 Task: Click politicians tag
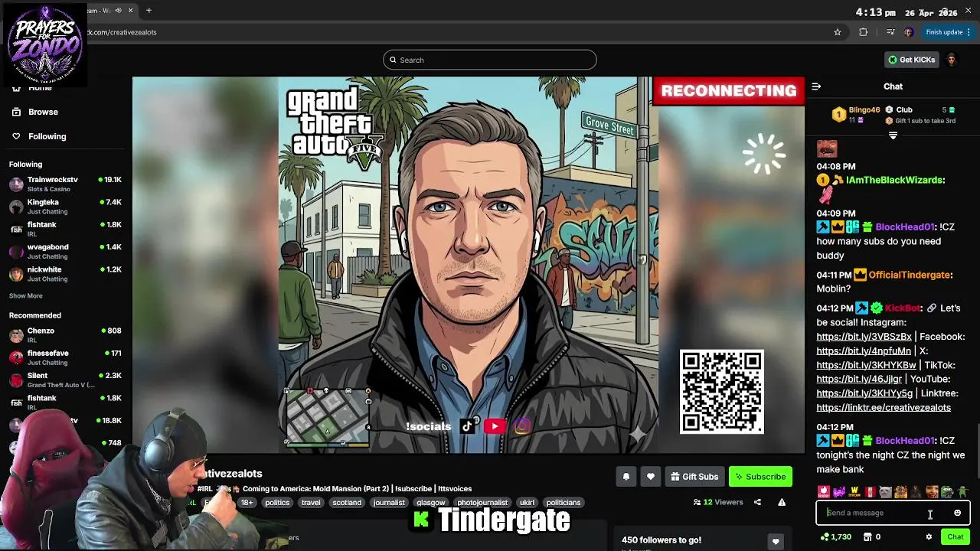[563, 503]
